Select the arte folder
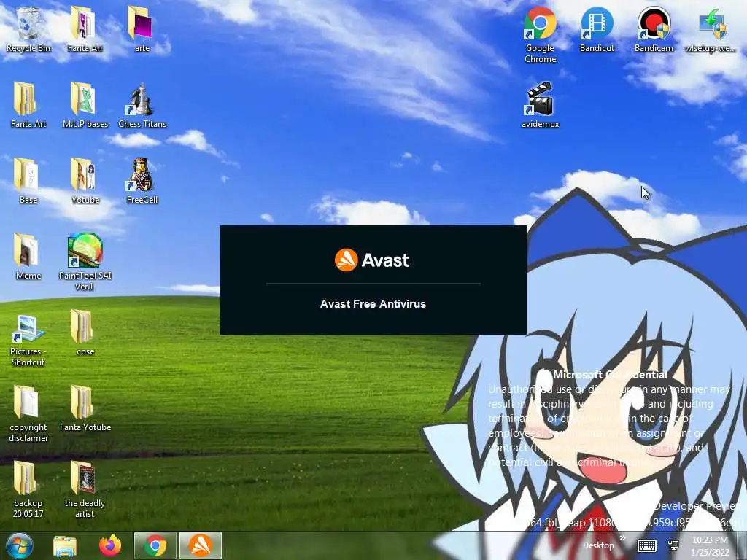Viewport: 747px width, 560px height. (x=142, y=30)
